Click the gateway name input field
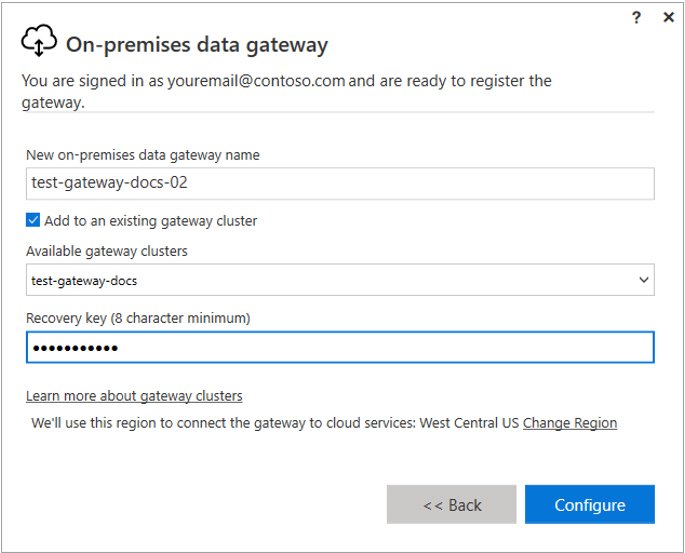The image size is (685, 553). click(x=340, y=184)
